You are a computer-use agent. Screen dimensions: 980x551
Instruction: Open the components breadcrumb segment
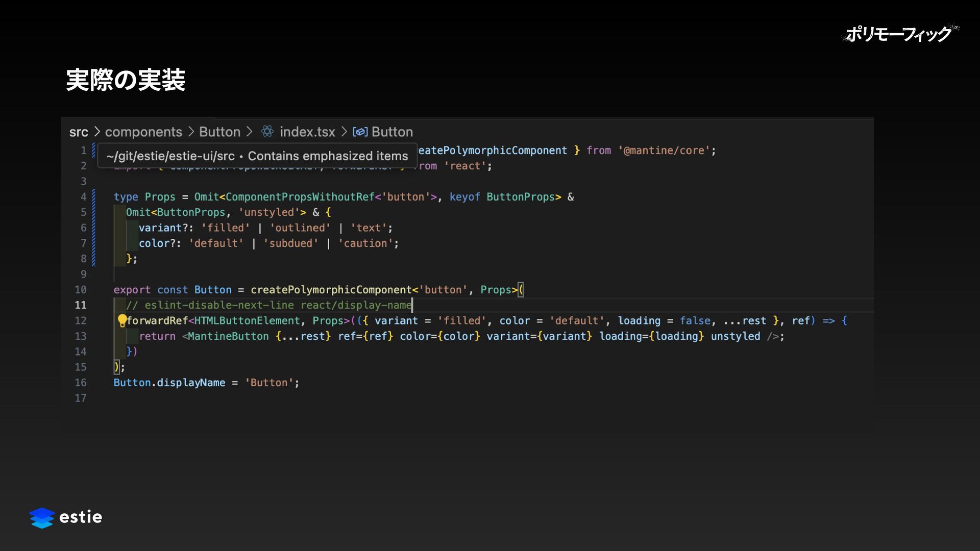click(143, 132)
